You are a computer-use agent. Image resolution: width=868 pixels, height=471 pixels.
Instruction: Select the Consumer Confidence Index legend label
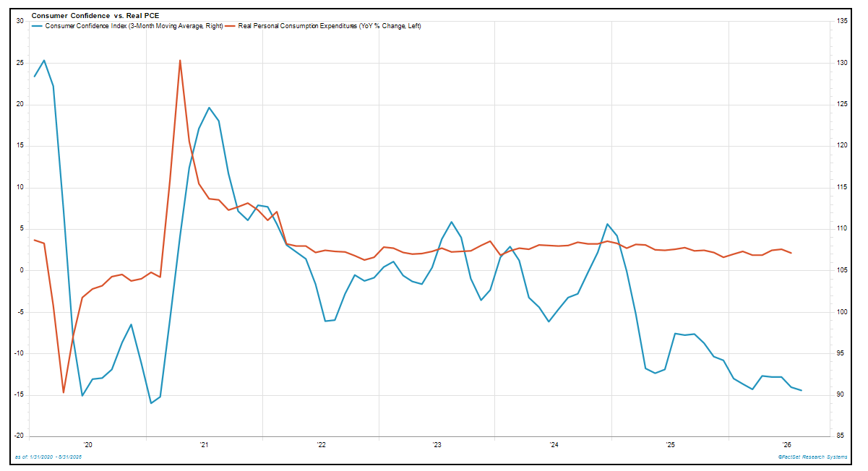(x=133, y=26)
